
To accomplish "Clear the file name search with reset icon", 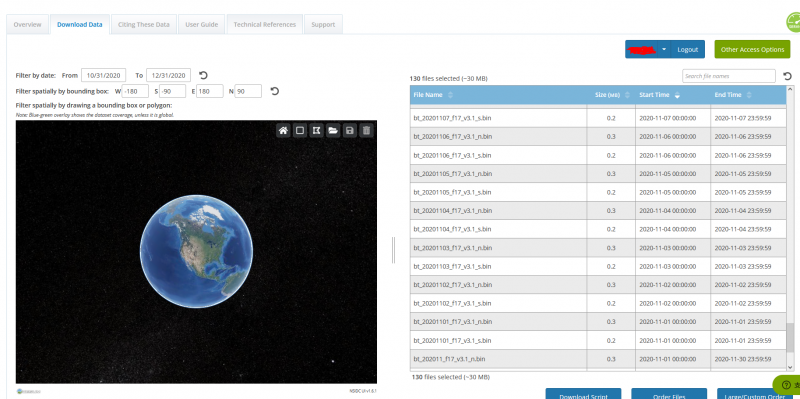I will coord(787,76).
